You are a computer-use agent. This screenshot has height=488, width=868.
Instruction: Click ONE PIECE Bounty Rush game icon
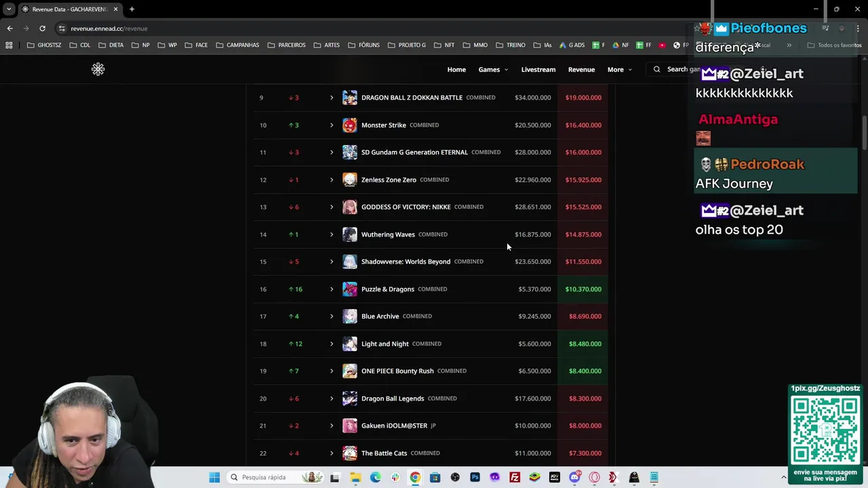349,371
